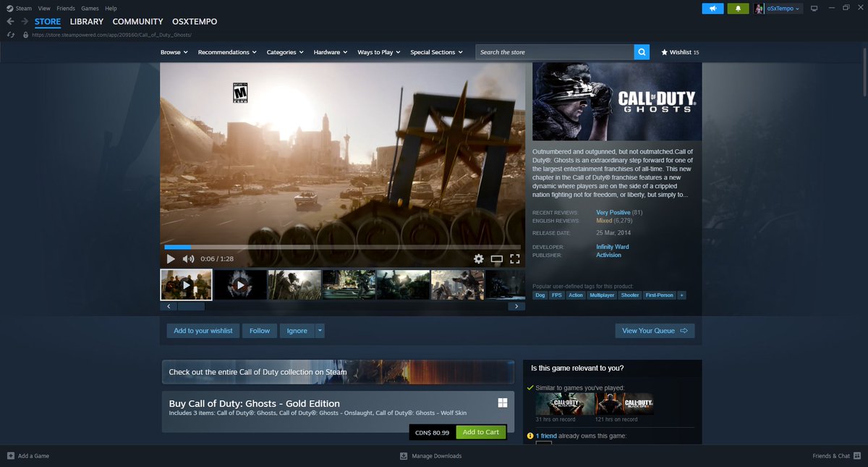Click View Your Queue
Image resolution: width=868 pixels, height=467 pixels.
655,331
